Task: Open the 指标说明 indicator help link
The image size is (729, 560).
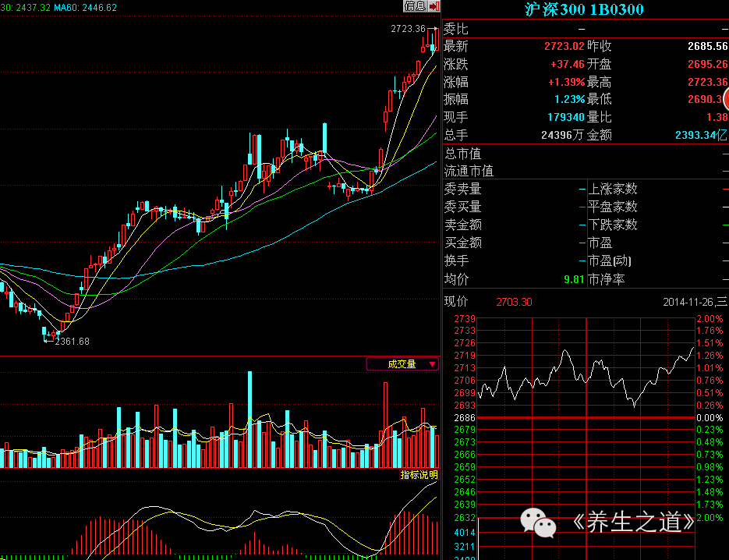Action: pyautogui.click(x=419, y=475)
